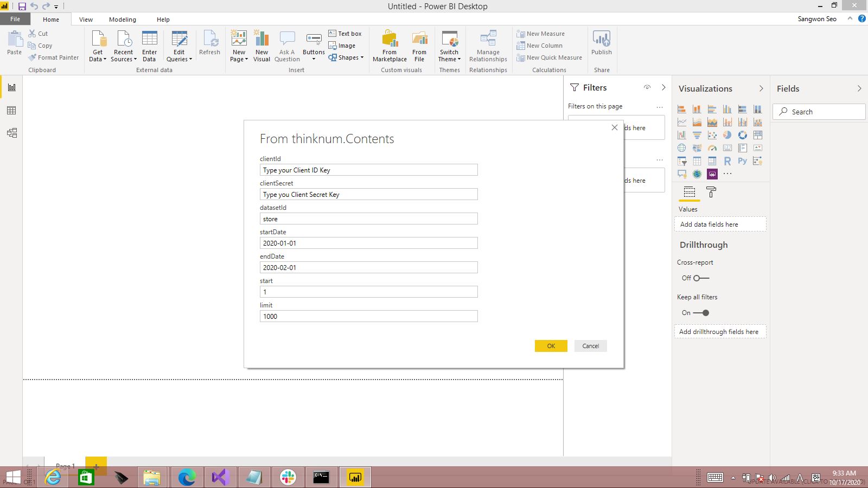Viewport: 868px width, 488px height.
Task: Open Data view from left sidebar
Action: click(11, 111)
